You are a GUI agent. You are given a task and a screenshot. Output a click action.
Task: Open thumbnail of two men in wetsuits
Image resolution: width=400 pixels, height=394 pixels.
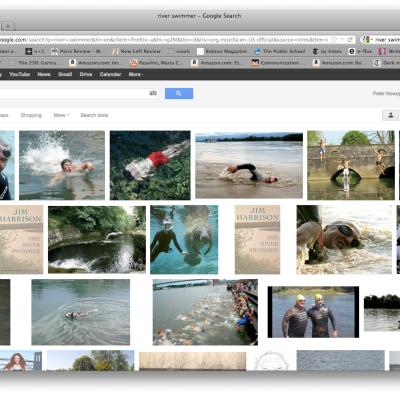coord(313,312)
